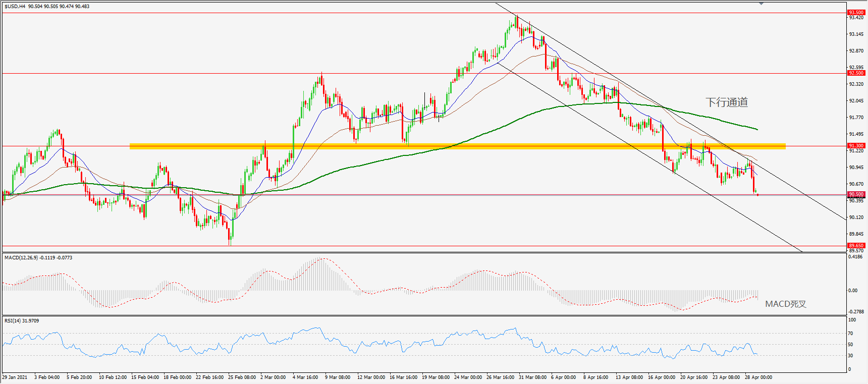
Task: Click the 10 Feb 12:00 time label
Action: [x=113, y=377]
